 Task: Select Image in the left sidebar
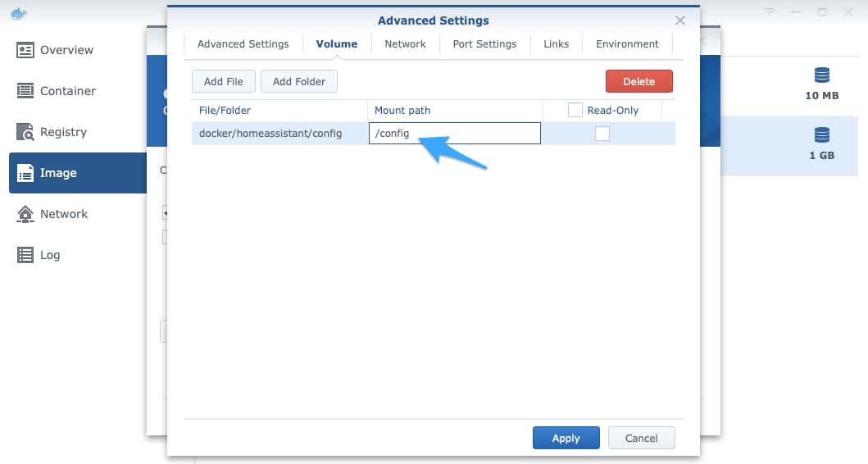(x=57, y=173)
